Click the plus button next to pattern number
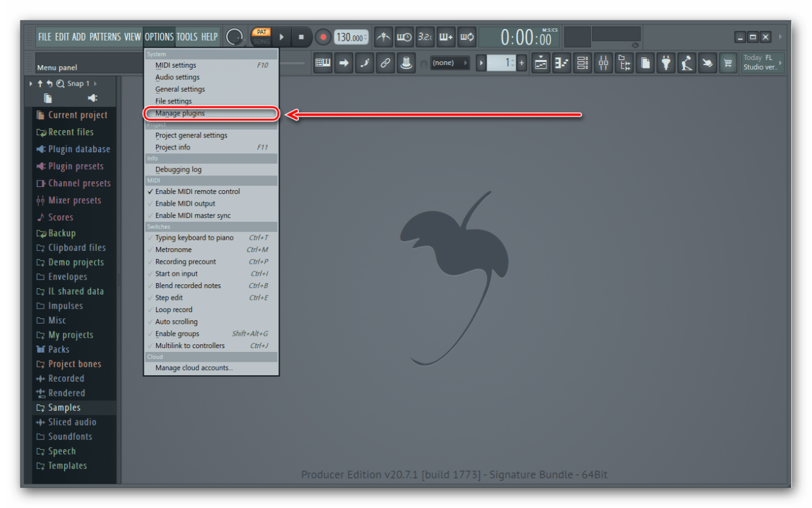The height and width of the screenshot is (508, 812). tap(521, 63)
